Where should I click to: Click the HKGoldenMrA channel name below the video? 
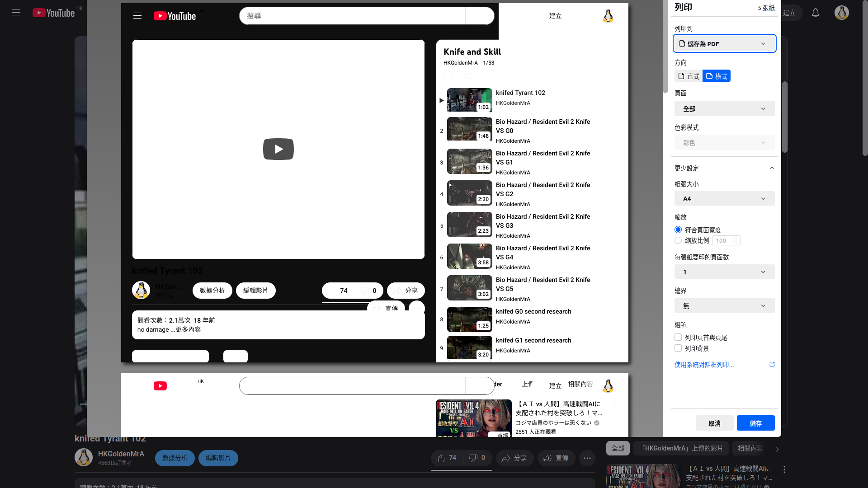pyautogui.click(x=121, y=454)
